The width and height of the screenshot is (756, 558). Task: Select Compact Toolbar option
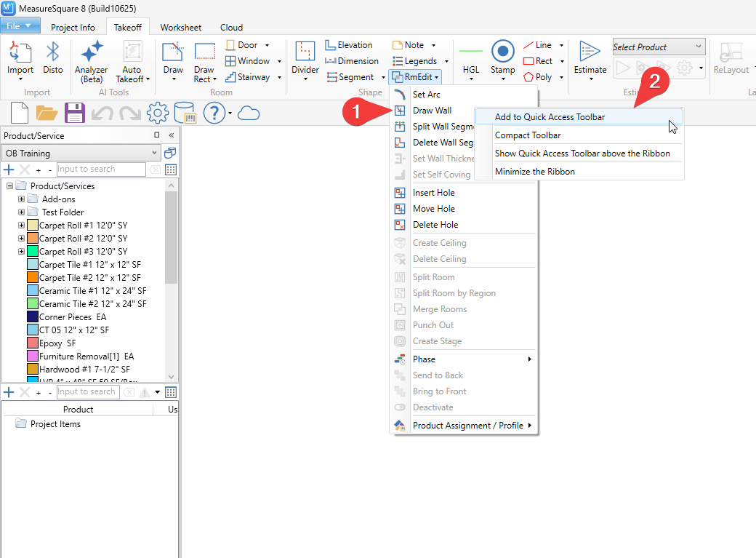[579, 135]
